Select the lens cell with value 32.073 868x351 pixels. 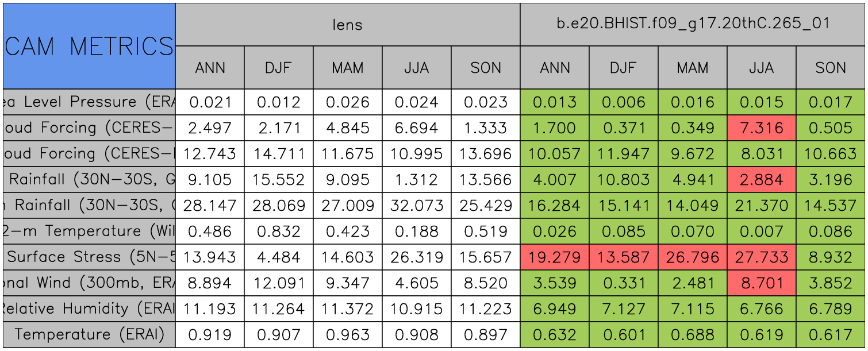417,205
